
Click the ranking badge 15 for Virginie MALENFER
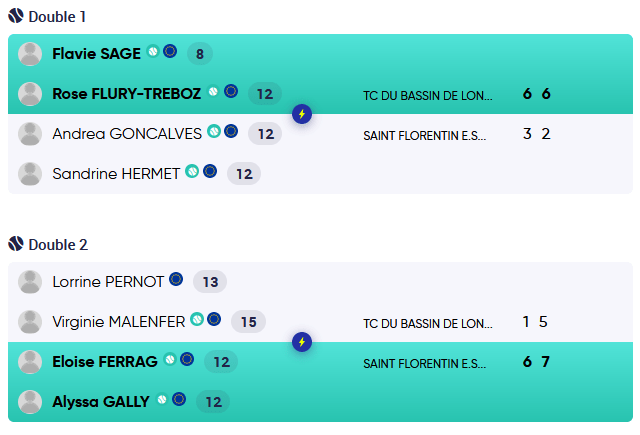248,322
